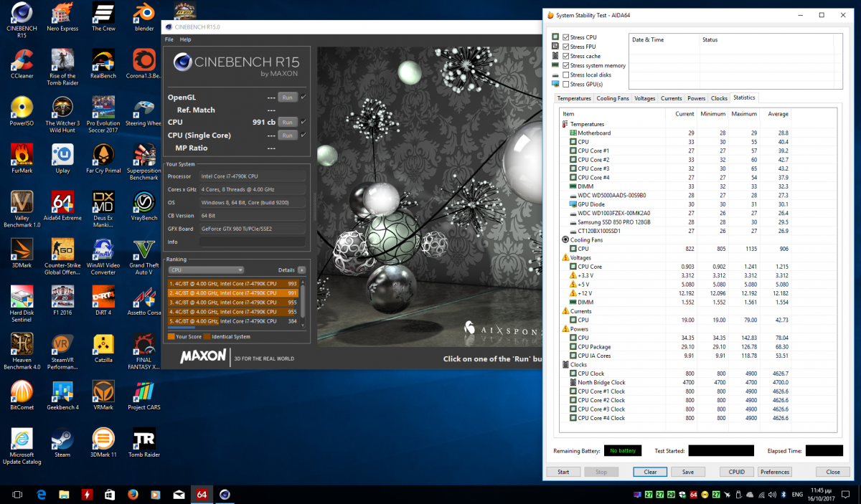
Task: Open the 3DMark desktop icon
Action: (22, 254)
